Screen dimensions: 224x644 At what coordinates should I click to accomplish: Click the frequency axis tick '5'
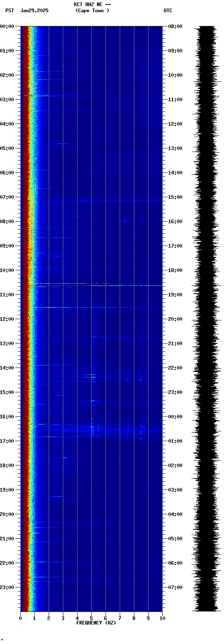pos(91,618)
